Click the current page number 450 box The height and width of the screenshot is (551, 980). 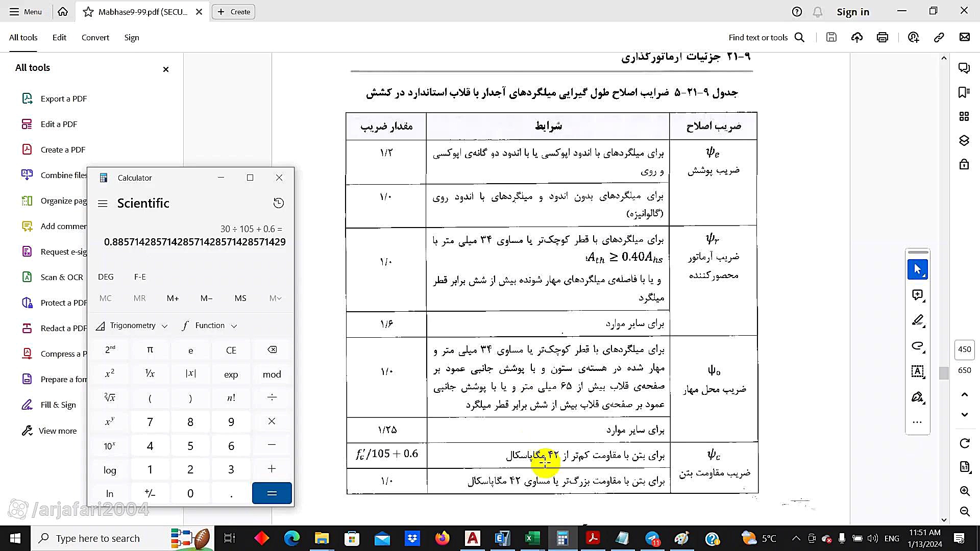tap(965, 349)
